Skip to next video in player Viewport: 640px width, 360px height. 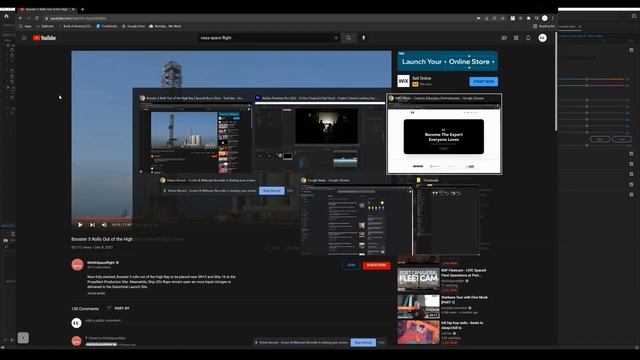click(x=93, y=224)
